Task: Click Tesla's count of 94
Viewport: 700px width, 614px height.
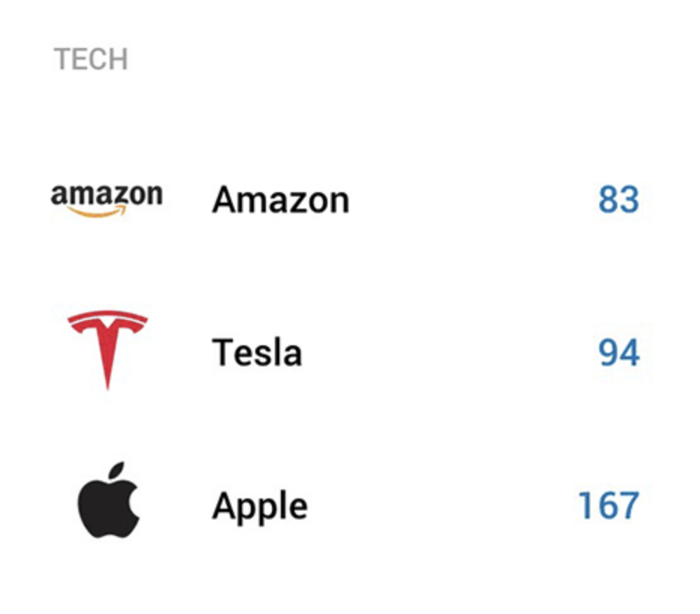Action: click(619, 353)
